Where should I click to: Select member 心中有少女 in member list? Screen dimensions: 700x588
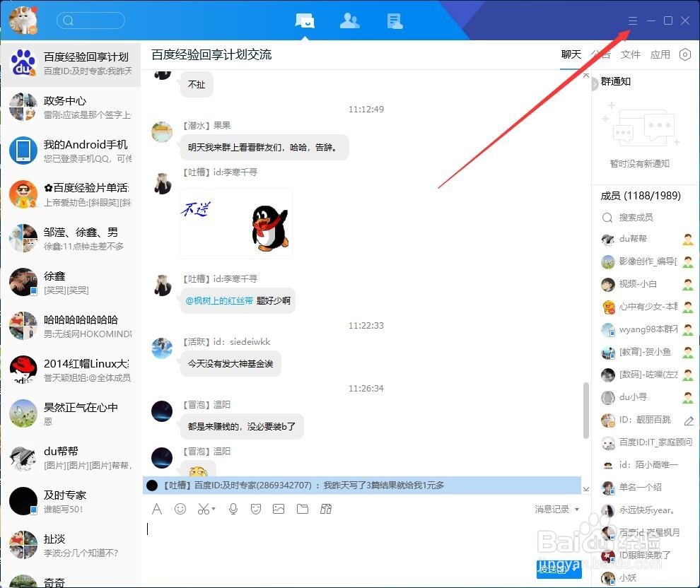(647, 307)
